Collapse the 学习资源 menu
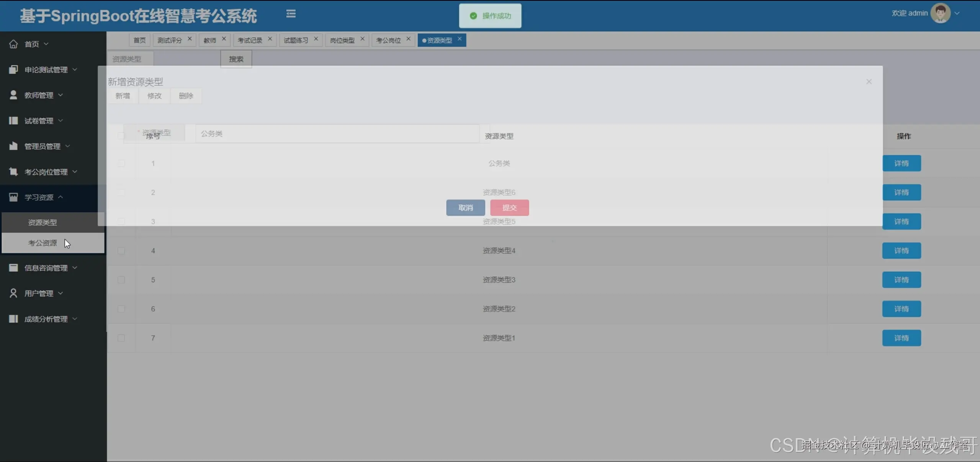The height and width of the screenshot is (462, 980). pyautogui.click(x=39, y=198)
